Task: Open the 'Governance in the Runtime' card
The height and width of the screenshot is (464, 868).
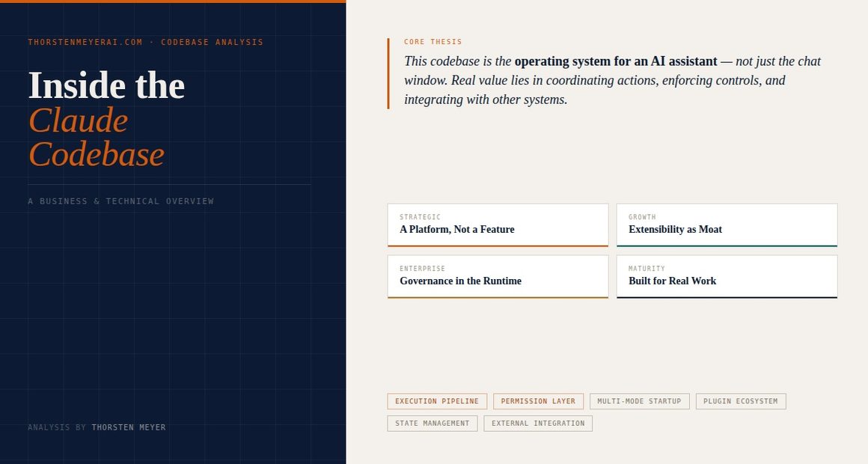Action: (x=498, y=276)
